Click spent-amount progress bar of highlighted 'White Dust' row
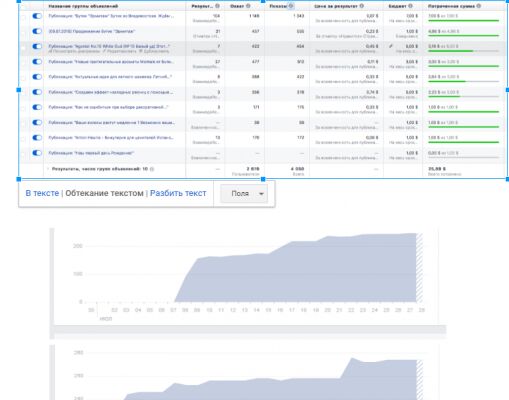The height and width of the screenshot is (400, 509). point(463,51)
